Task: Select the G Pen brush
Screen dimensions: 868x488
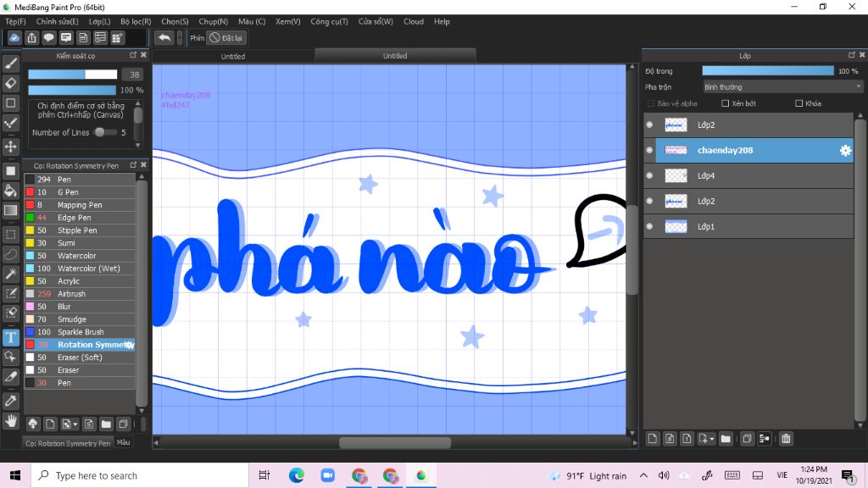Action: pos(80,192)
